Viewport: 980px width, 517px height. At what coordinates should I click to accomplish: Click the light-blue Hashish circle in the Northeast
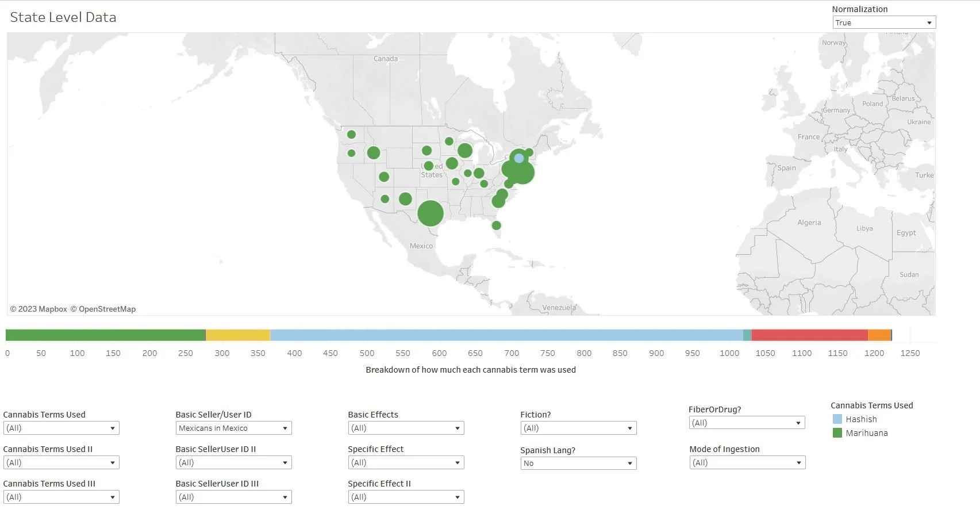[x=519, y=158]
